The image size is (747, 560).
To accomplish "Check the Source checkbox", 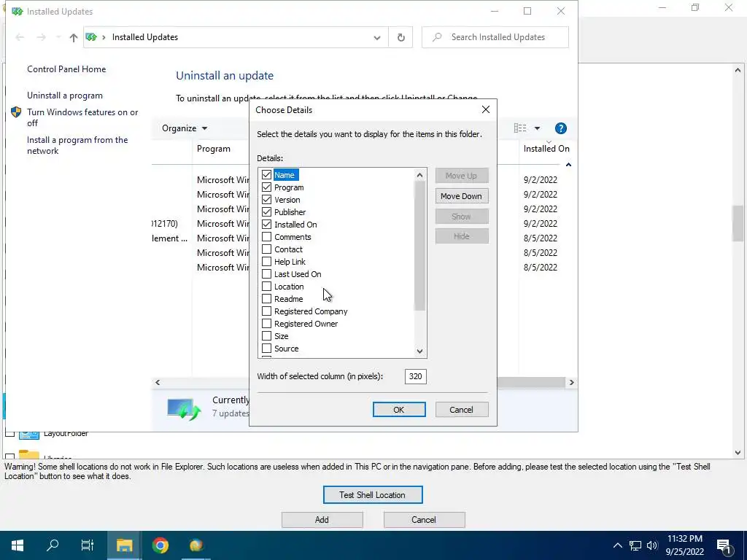I will (266, 348).
